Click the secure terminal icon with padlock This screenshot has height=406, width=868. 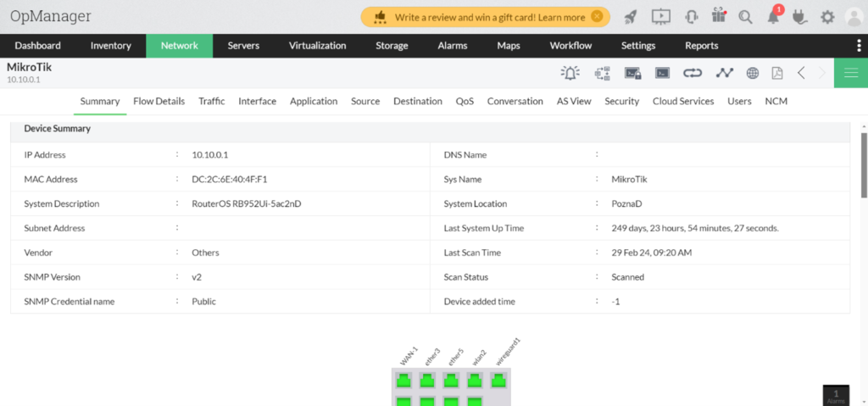click(x=632, y=73)
